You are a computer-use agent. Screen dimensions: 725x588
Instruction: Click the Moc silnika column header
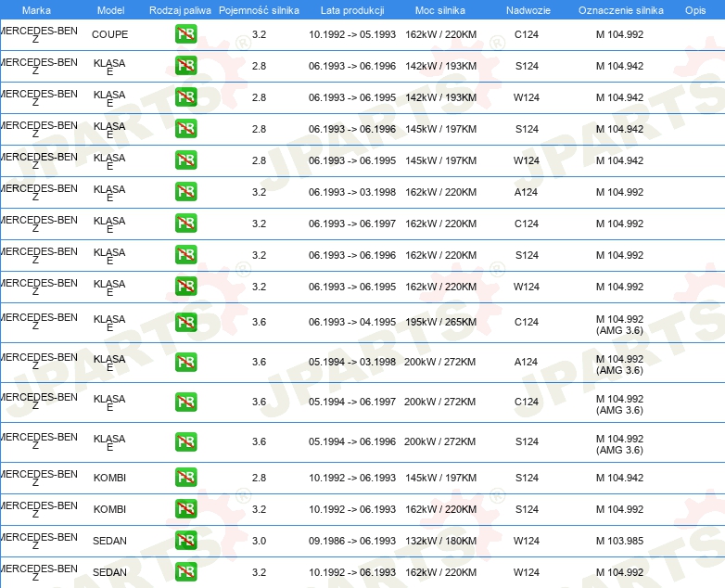(x=440, y=10)
